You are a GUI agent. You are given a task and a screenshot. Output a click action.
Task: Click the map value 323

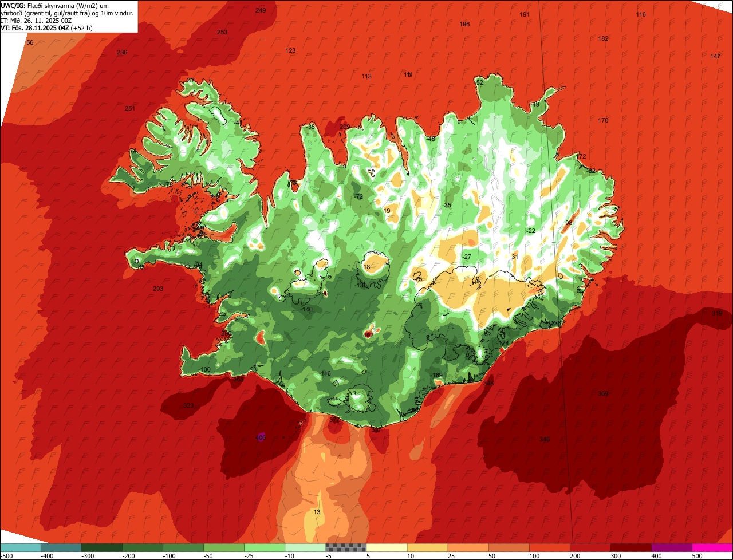[188, 406]
